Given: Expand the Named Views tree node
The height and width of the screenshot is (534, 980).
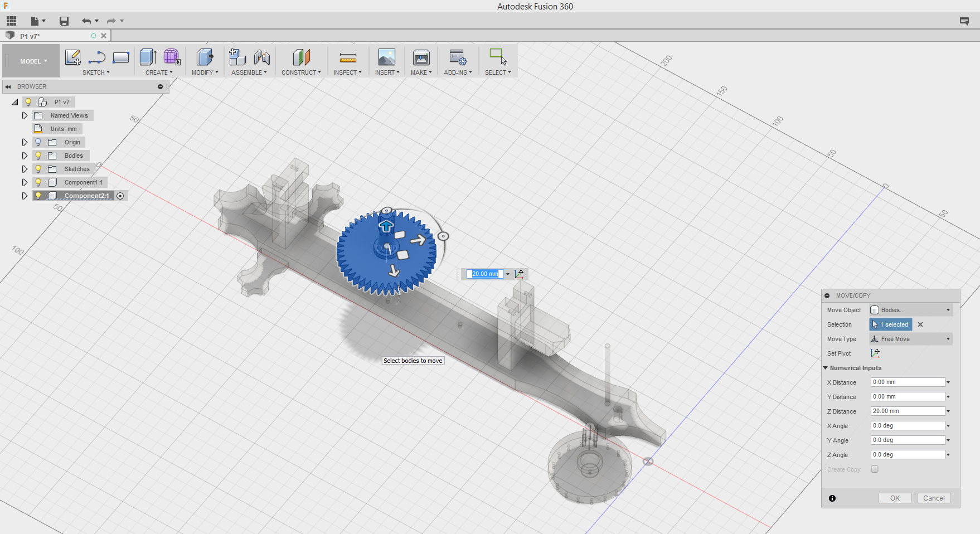Looking at the screenshot, I should (x=25, y=115).
